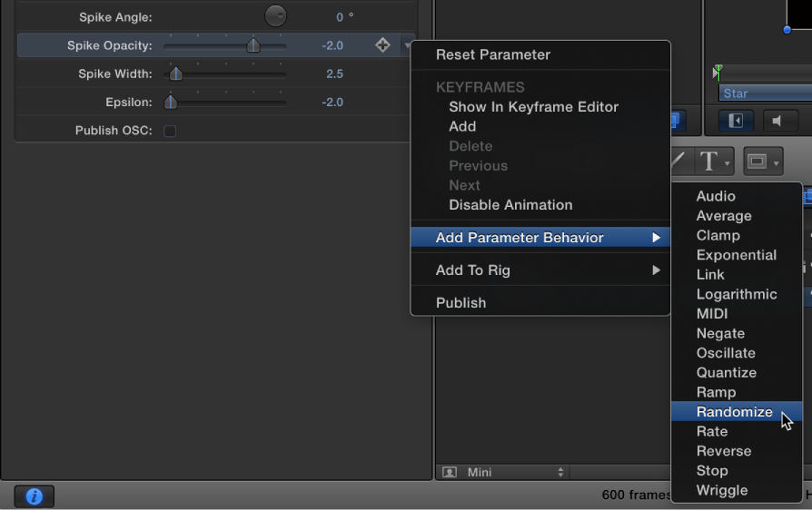The width and height of the screenshot is (812, 510).
Task: Select Quantize parameter behavior
Action: pos(737,373)
